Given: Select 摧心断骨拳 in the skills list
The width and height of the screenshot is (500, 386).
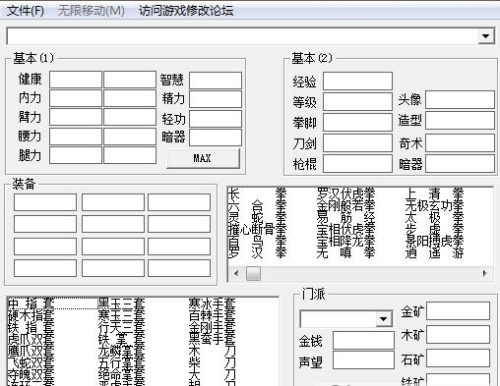Looking at the screenshot, I should tap(257, 229).
